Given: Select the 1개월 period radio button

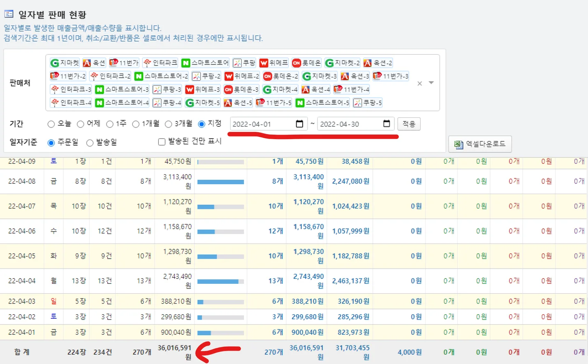Looking at the screenshot, I should point(136,124).
